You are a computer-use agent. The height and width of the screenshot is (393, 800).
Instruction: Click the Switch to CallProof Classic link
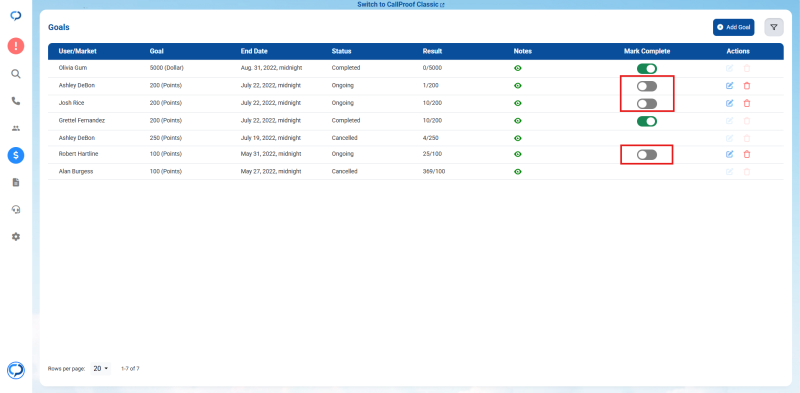coord(401,5)
